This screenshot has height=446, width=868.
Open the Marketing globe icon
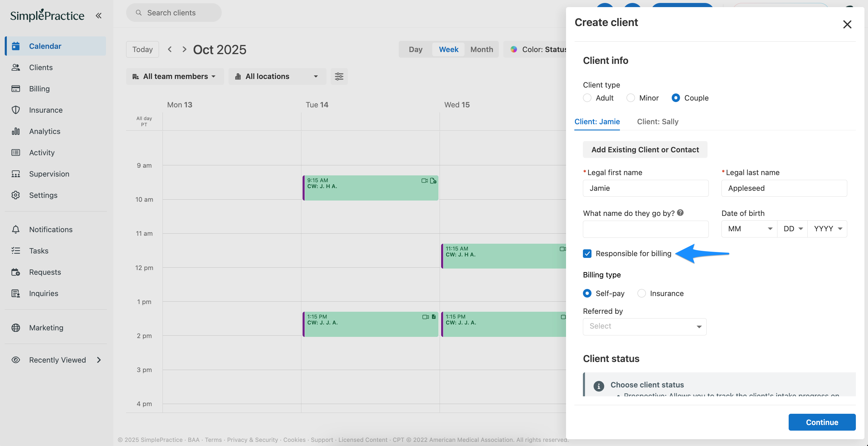tap(15, 328)
